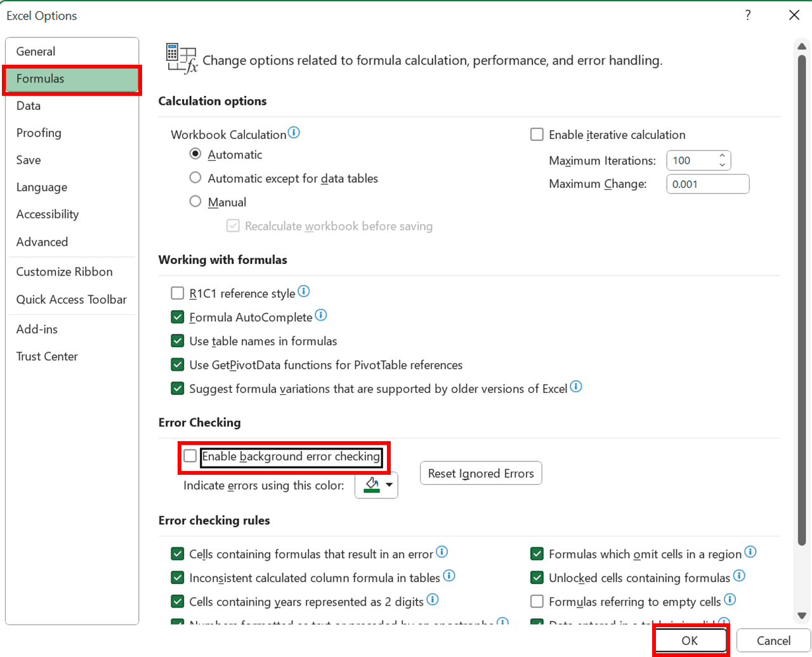The image size is (812, 657).
Task: Open Quick Access Toolbar settings
Action: pos(72,300)
